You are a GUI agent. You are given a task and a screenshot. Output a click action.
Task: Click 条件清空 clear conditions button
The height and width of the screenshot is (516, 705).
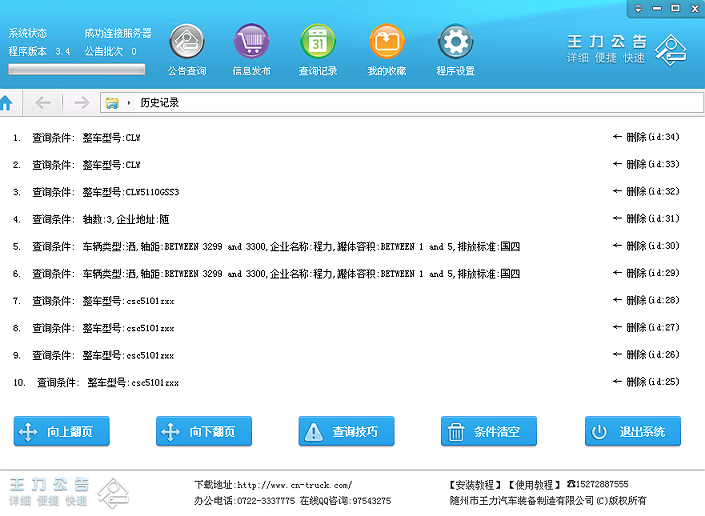[x=489, y=431]
